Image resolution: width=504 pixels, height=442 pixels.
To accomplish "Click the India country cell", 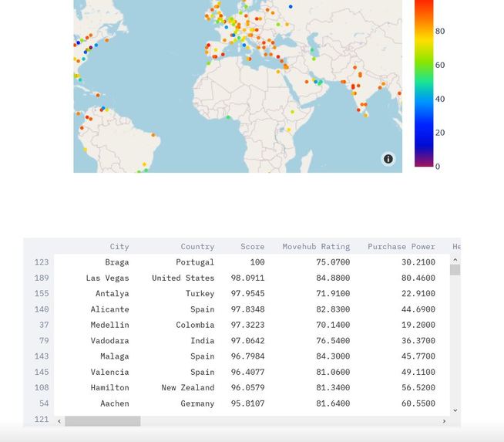I will click(202, 341).
